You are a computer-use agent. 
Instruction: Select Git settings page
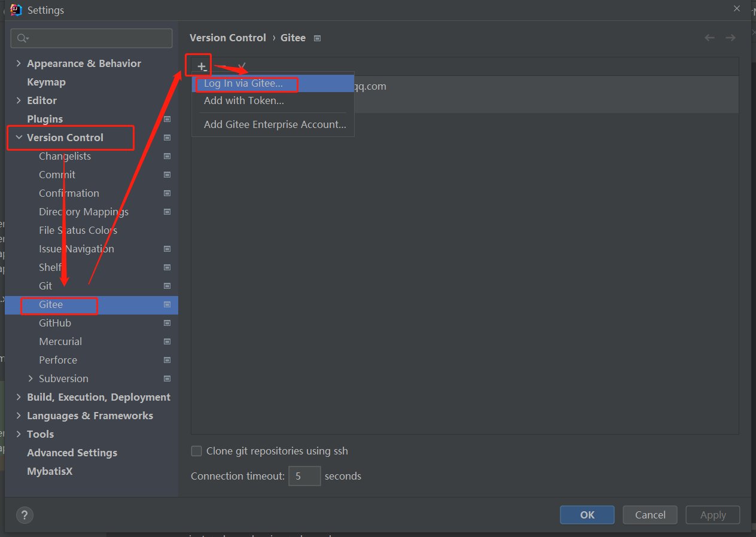[45, 286]
